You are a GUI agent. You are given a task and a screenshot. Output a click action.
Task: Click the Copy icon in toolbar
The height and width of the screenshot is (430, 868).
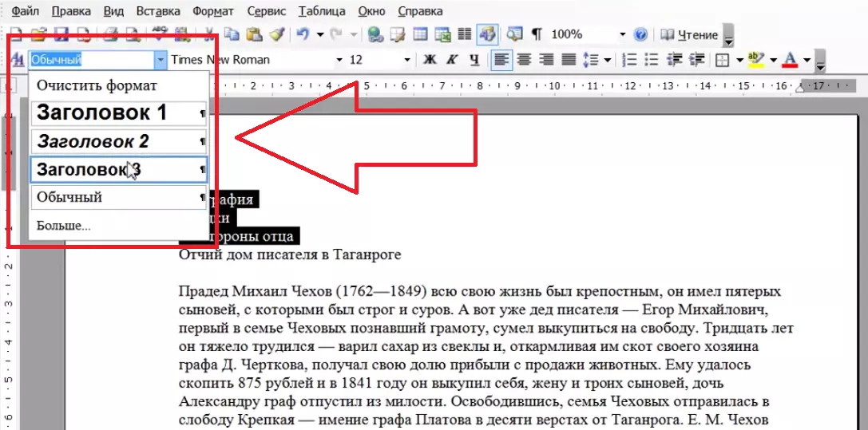232,35
